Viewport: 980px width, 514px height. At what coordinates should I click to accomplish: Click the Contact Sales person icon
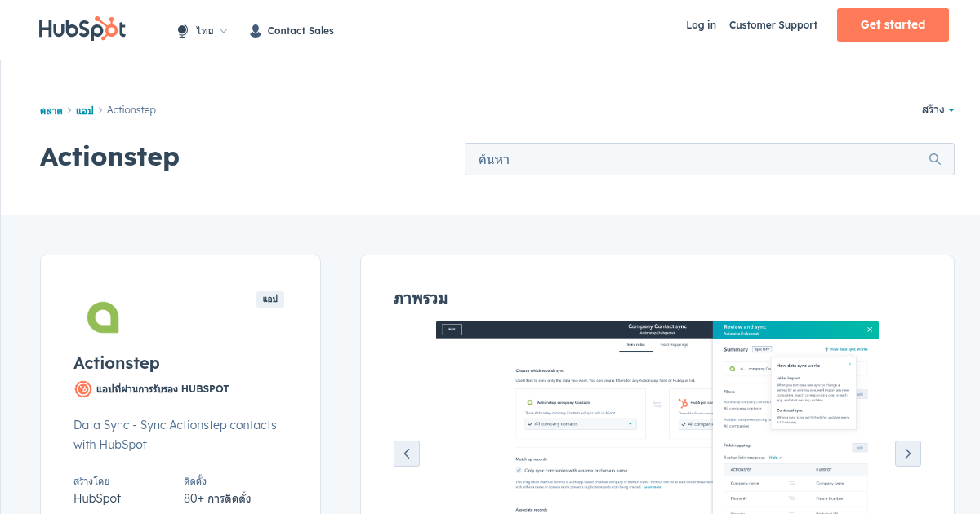256,31
